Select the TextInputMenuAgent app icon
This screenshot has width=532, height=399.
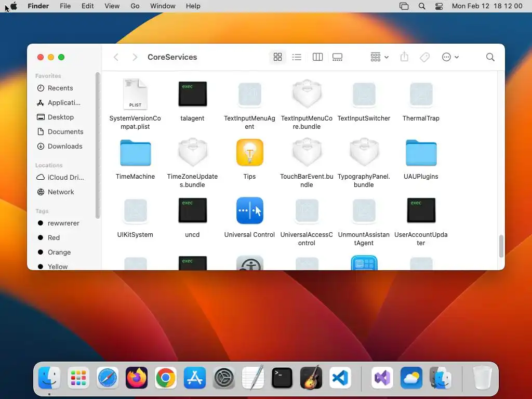coord(249,94)
